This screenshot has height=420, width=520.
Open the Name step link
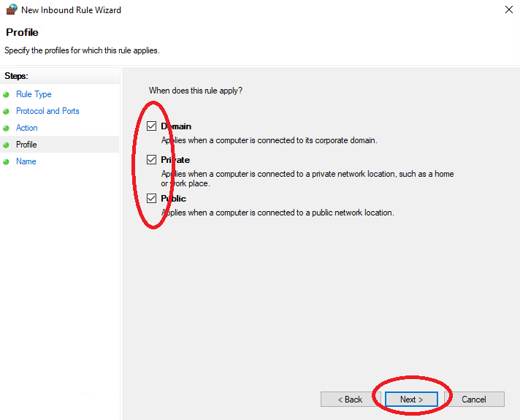[x=26, y=161]
